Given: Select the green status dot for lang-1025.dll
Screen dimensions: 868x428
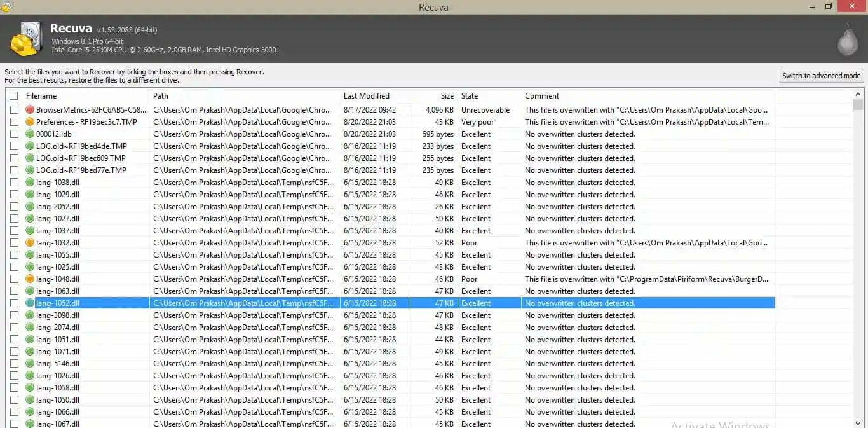Looking at the screenshot, I should click(x=30, y=267).
